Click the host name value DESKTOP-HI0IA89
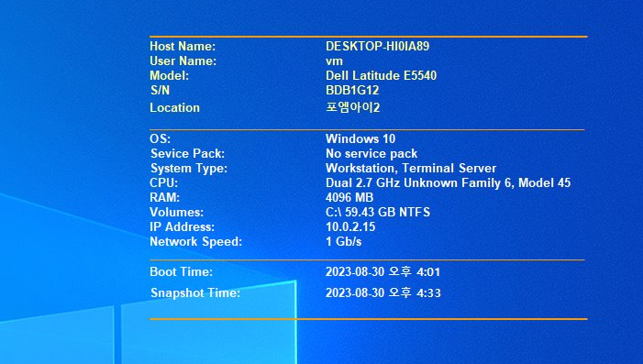The height and width of the screenshot is (364, 643). coord(377,47)
